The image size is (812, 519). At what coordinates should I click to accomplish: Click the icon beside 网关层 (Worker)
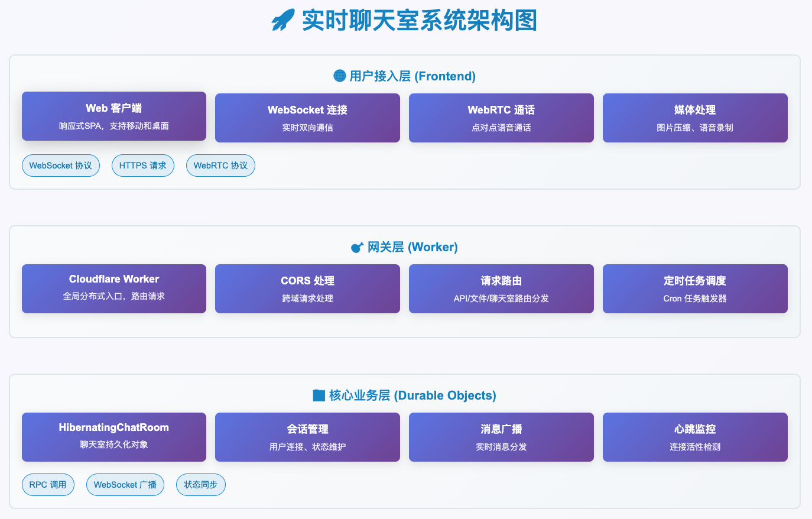click(x=357, y=247)
